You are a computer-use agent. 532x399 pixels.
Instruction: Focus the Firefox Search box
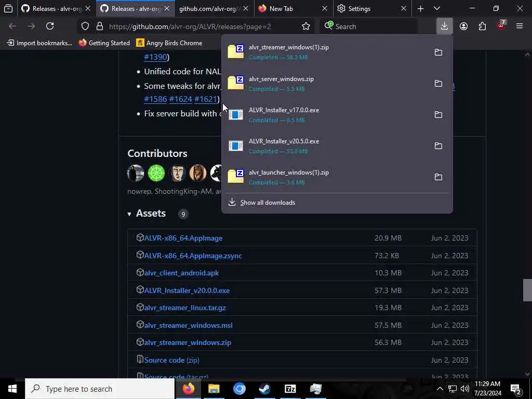point(368,26)
